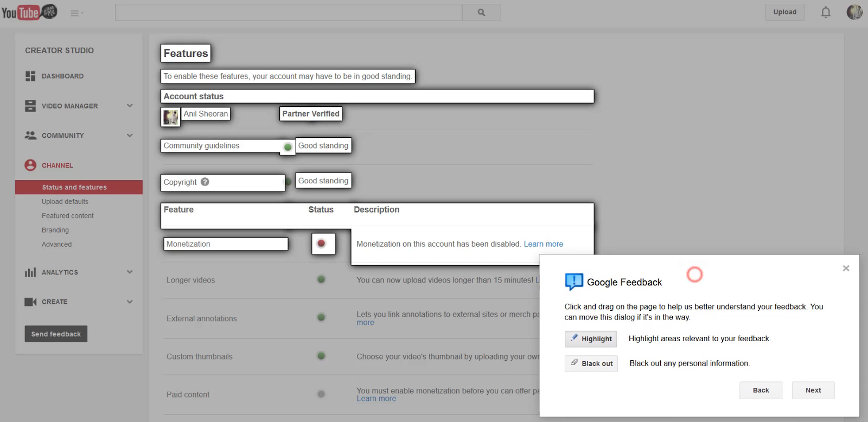This screenshot has height=422, width=868.
Task: Click the more link under External annotations
Action: pos(366,323)
